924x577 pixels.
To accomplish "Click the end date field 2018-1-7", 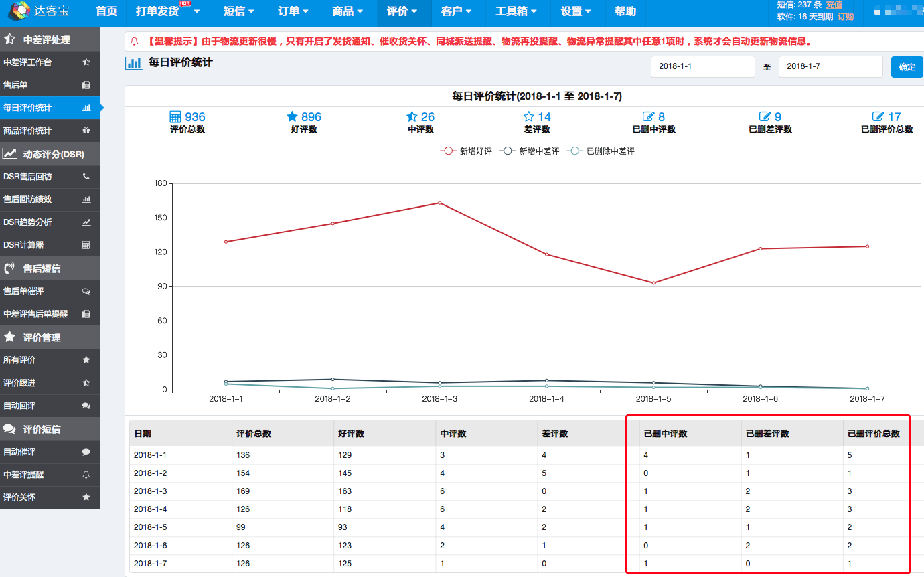I will (830, 67).
